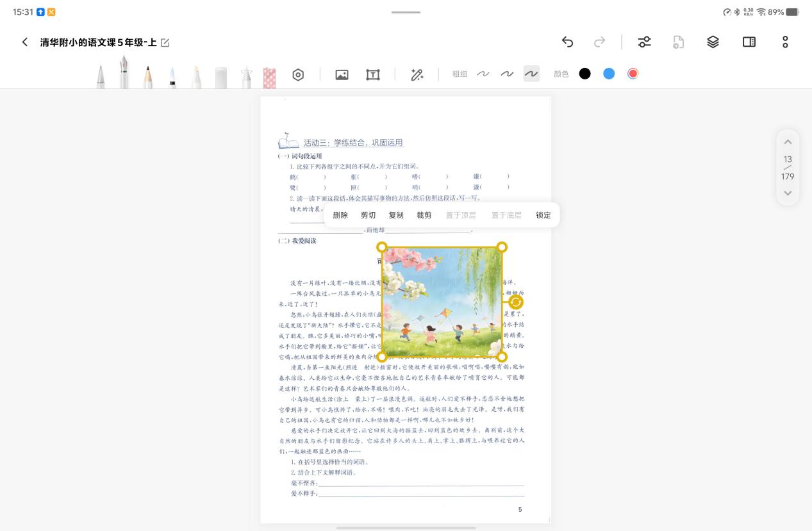Undo the last action
The height and width of the screenshot is (531, 812).
567,42
